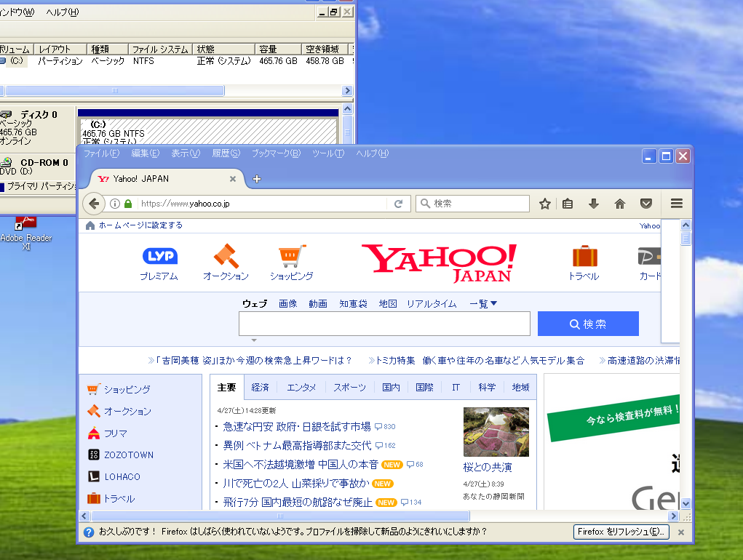Go to Firefox home page icon
The width and height of the screenshot is (743, 560).
click(x=620, y=204)
